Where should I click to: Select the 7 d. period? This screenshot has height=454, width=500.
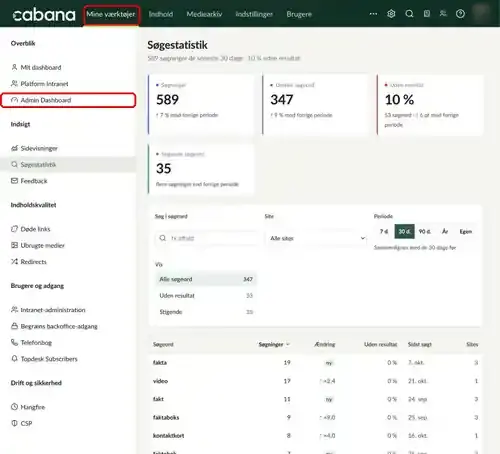click(x=384, y=231)
